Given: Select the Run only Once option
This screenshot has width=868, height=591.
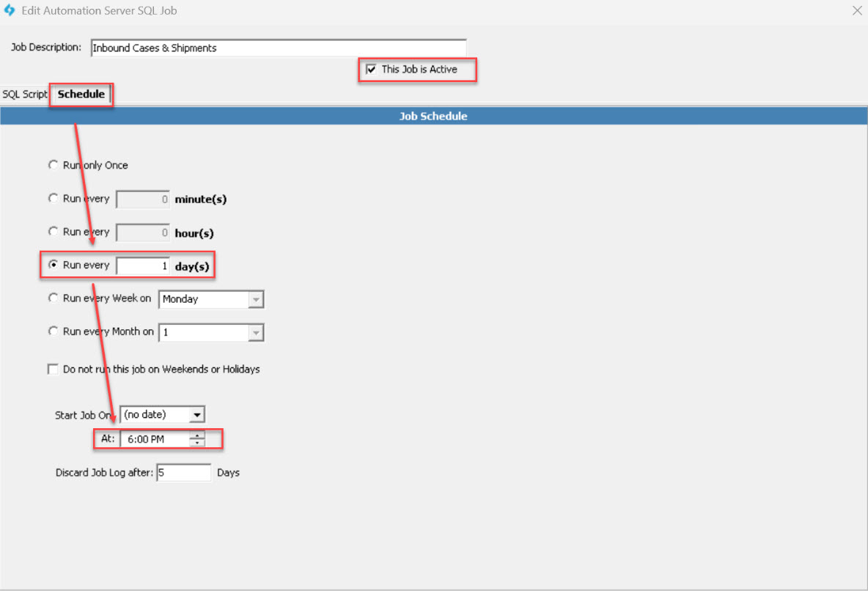Looking at the screenshot, I should coord(53,166).
